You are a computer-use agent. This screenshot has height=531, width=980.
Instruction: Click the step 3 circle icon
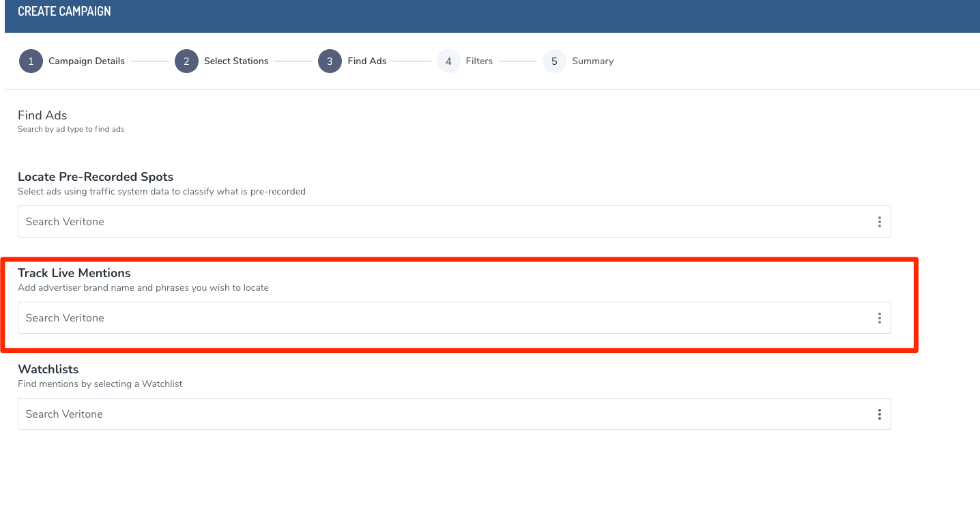tap(330, 61)
